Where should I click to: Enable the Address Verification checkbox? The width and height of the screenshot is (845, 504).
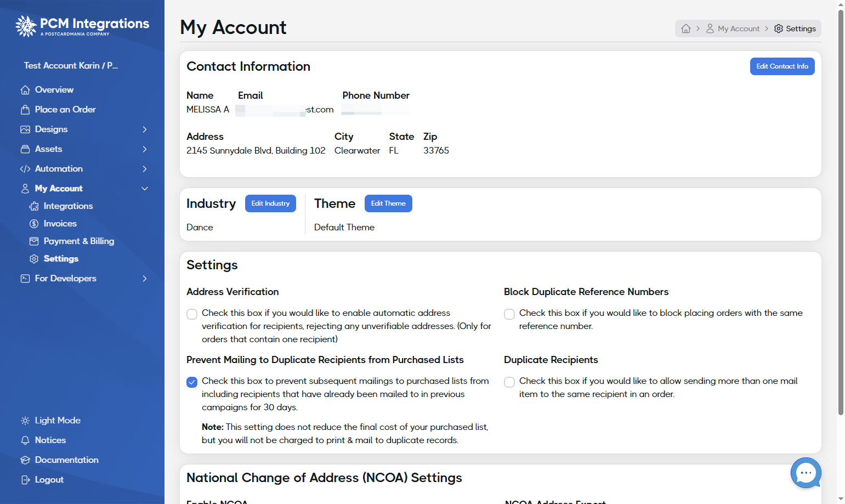[x=192, y=314]
